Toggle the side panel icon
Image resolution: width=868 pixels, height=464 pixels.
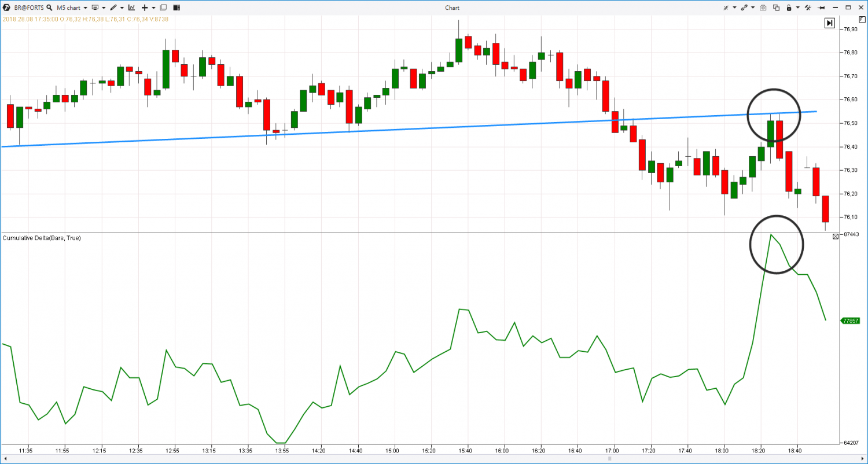click(176, 8)
